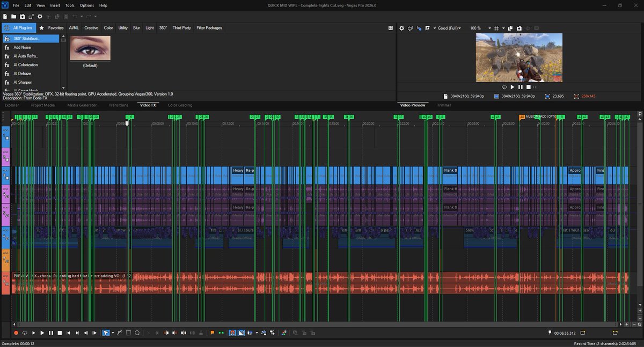Open the ellipsis menu beside the preview's Stop button
The height and width of the screenshot is (347, 644).
click(536, 87)
